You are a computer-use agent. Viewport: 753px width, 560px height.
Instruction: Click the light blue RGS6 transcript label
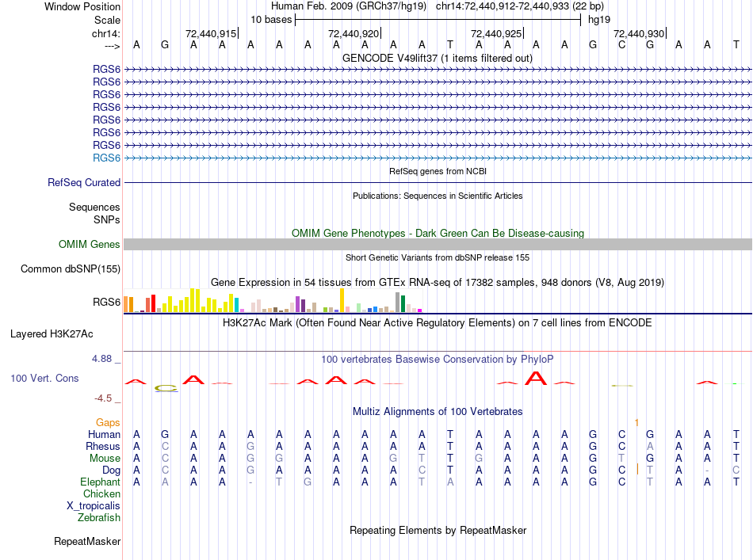107,158
